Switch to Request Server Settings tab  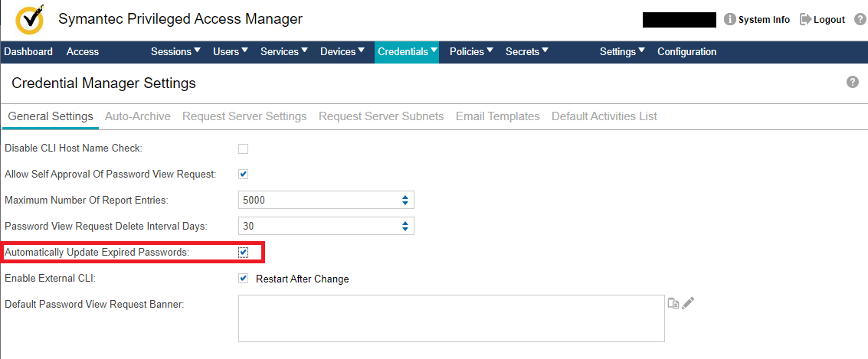[x=244, y=116]
